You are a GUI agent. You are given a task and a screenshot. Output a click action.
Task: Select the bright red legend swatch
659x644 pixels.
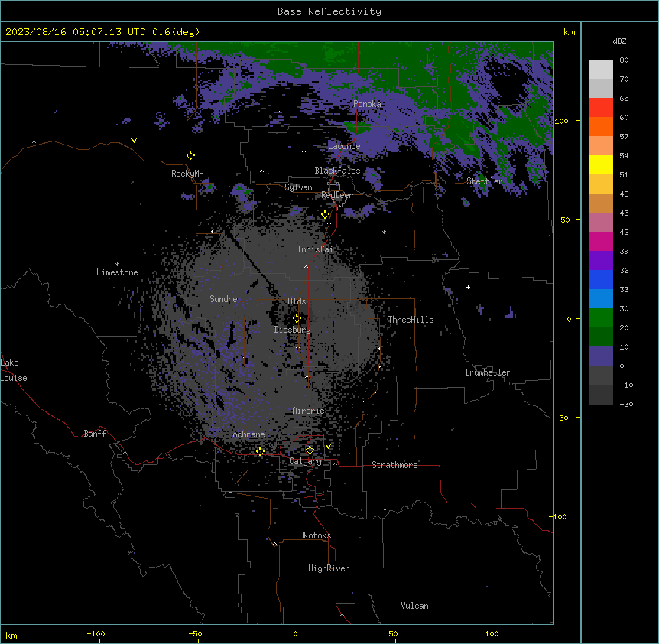click(601, 108)
